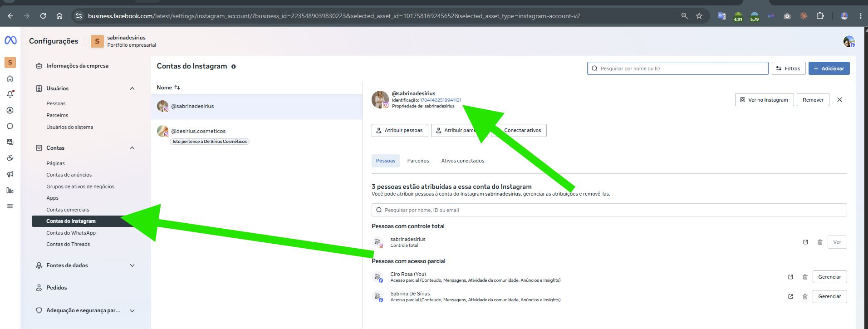The width and height of the screenshot is (868, 329).
Task: Reload the browser page
Action: coord(43,16)
